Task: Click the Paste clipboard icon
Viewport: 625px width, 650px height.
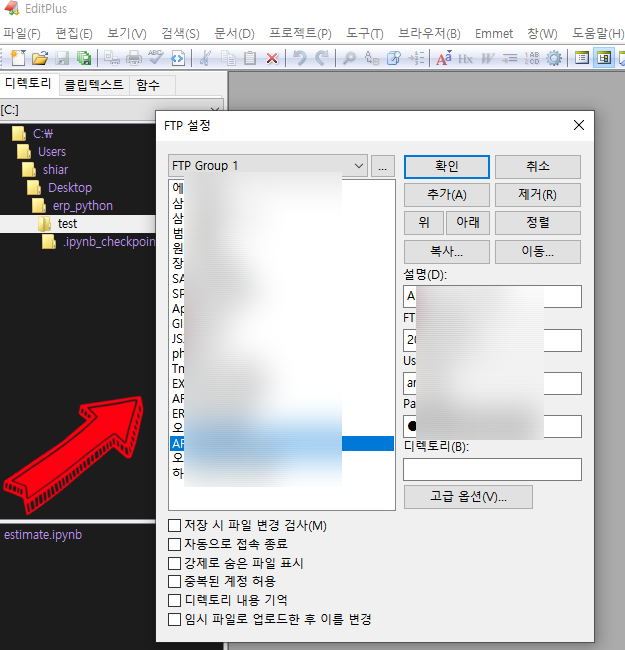Action: click(x=250, y=58)
